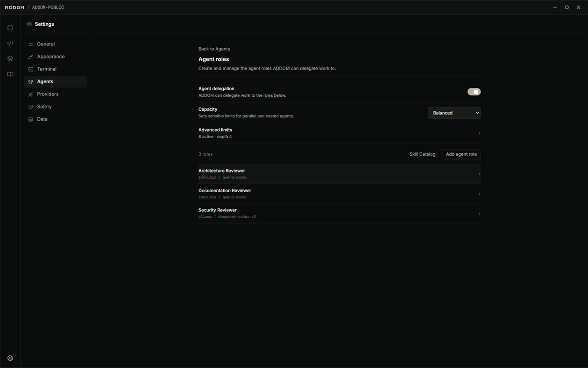Open Security Reviewer role chevron
The image size is (588, 368).
pyautogui.click(x=479, y=214)
